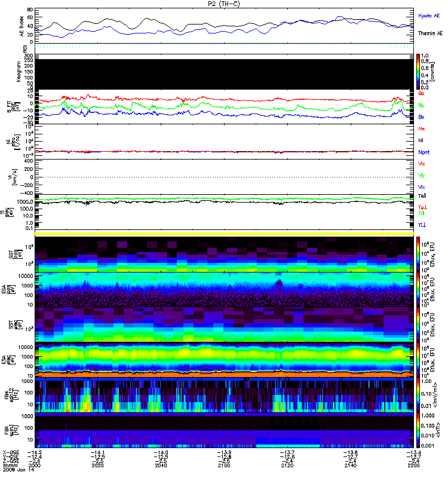
Task: Select the red Ne density label
Action: (422, 128)
